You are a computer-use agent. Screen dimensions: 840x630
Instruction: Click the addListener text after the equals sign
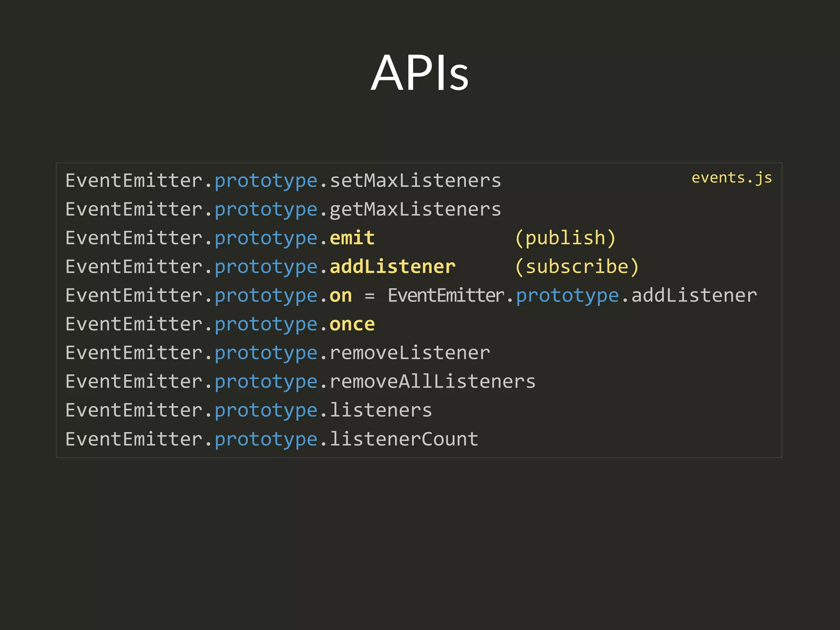click(x=694, y=295)
